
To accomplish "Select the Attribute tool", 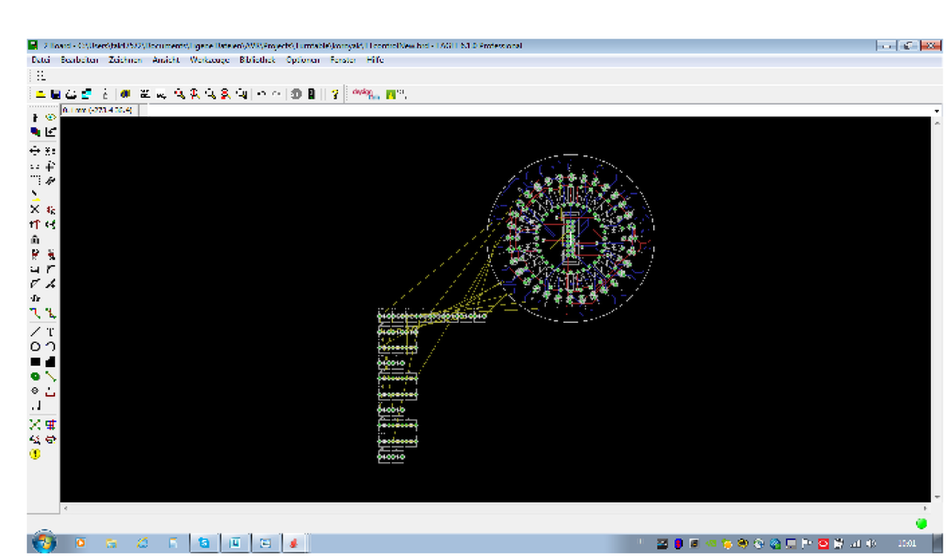I will (x=51, y=391).
